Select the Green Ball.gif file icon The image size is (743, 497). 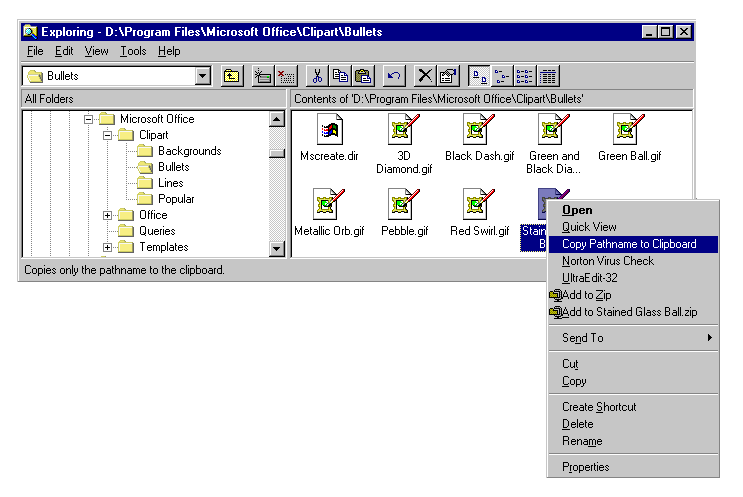coord(629,129)
